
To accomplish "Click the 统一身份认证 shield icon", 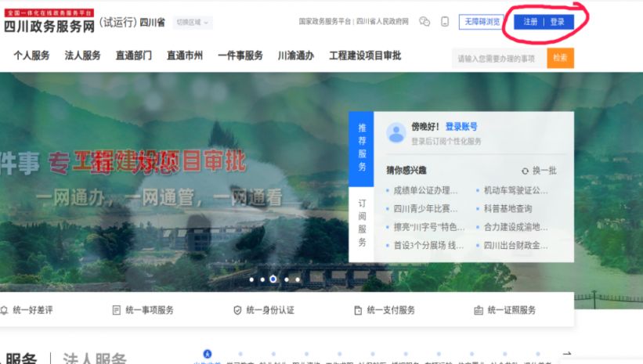I will click(237, 310).
